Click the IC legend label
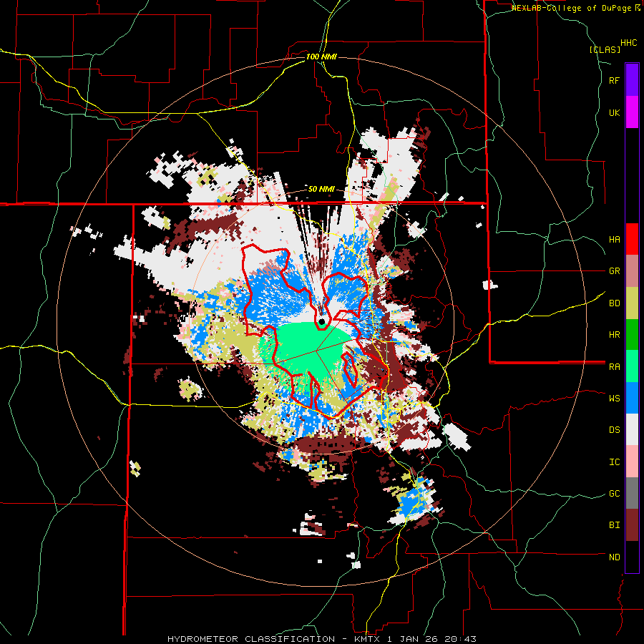644x644 pixels. (614, 462)
